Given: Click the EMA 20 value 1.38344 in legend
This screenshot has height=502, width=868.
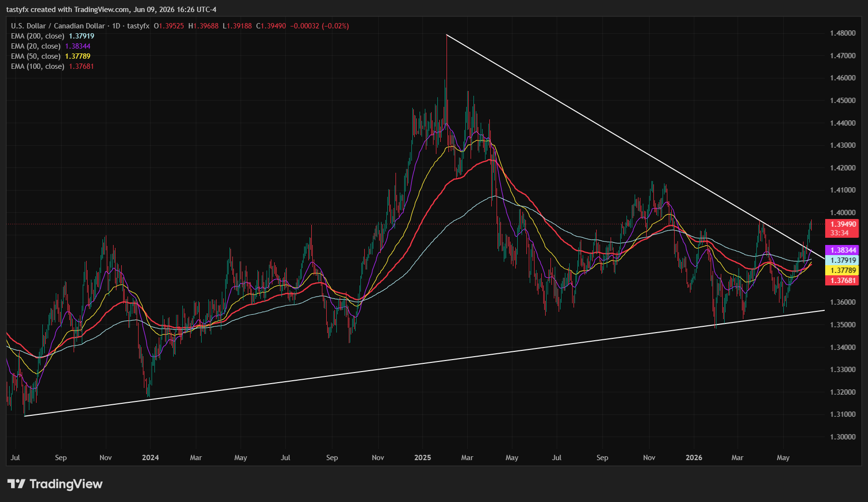Looking at the screenshot, I should tap(77, 46).
